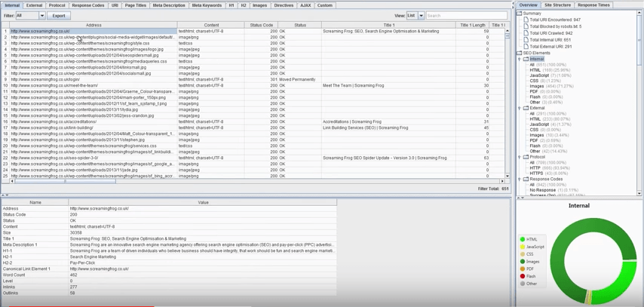Click the SEO Elements folder icon
Screen dimensions: 644x307
click(x=520, y=53)
